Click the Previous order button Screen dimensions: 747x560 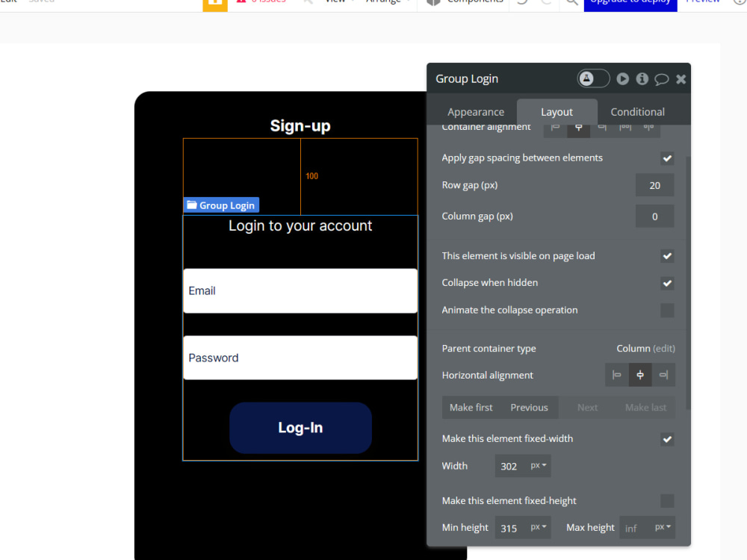click(x=530, y=408)
